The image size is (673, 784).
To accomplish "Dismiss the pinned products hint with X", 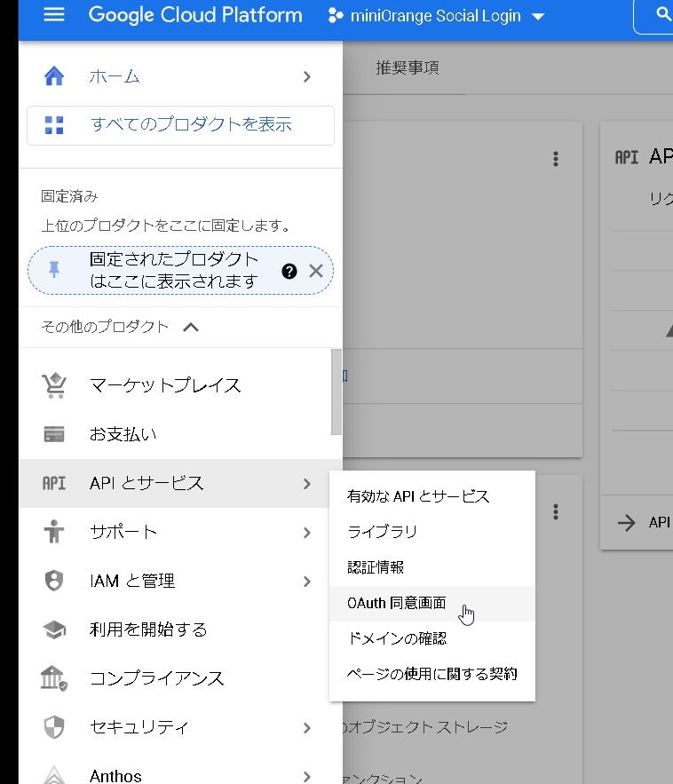I will 315,271.
